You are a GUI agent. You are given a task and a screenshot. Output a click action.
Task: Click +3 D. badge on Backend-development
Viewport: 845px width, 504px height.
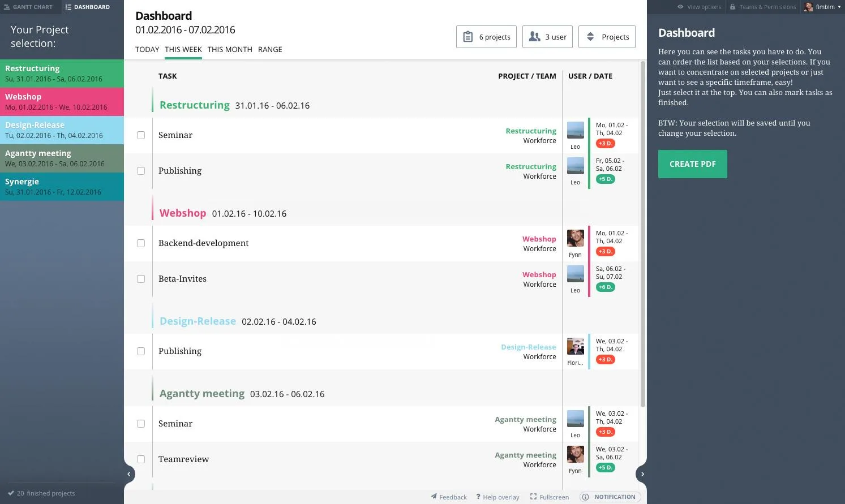click(x=605, y=252)
